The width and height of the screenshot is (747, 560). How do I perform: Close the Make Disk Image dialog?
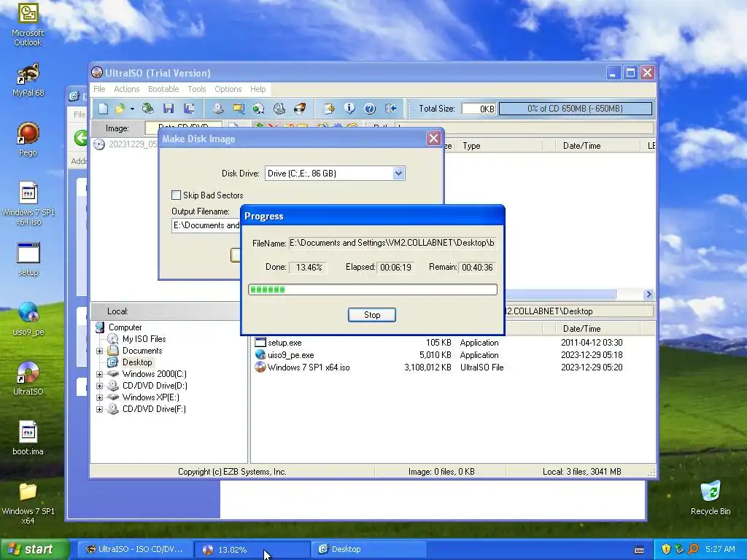pyautogui.click(x=433, y=139)
